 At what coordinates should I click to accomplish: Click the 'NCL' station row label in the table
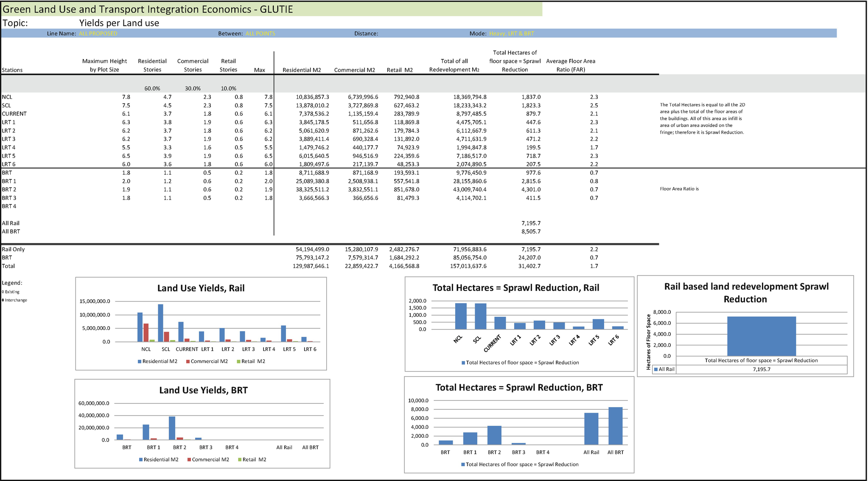[7, 97]
